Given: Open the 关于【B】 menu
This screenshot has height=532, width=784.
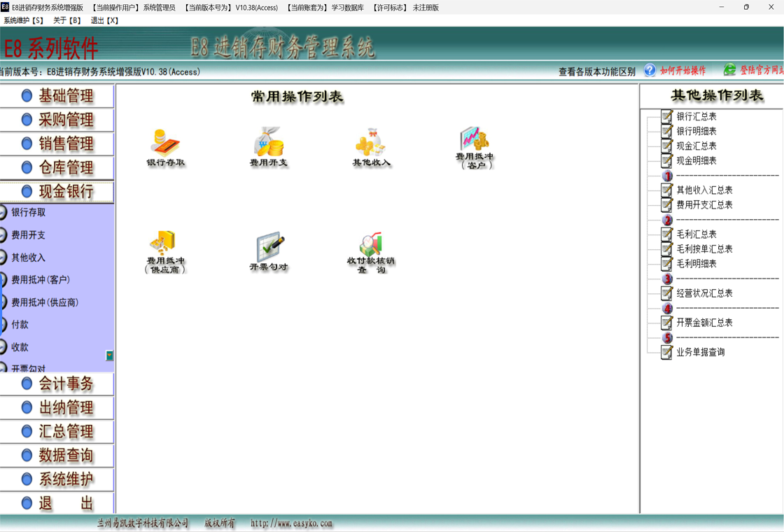Looking at the screenshot, I should [67, 20].
